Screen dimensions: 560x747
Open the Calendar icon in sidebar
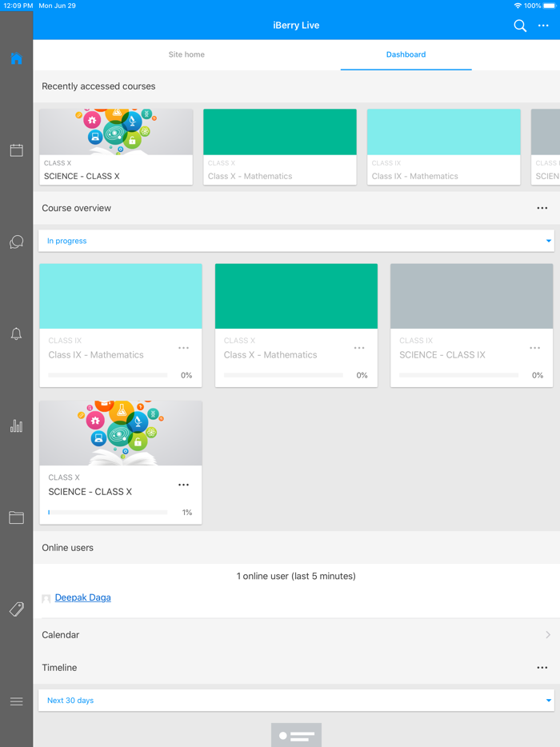tap(16, 150)
